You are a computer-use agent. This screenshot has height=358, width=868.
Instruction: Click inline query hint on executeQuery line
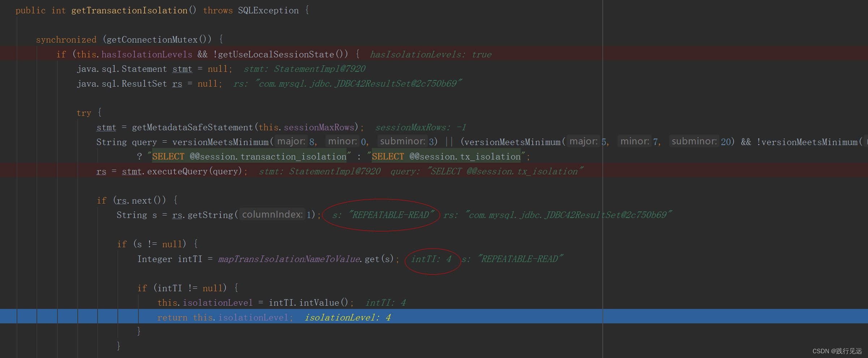487,171
